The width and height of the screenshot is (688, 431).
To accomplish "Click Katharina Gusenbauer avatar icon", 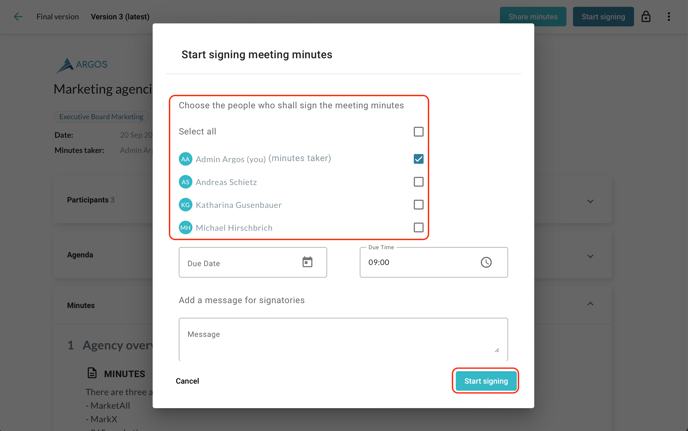I will coord(185,205).
